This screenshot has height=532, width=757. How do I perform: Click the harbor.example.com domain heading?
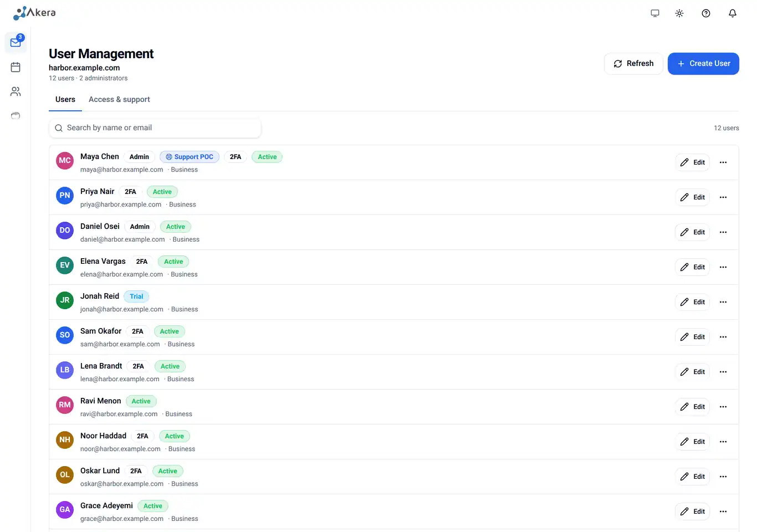tap(84, 68)
